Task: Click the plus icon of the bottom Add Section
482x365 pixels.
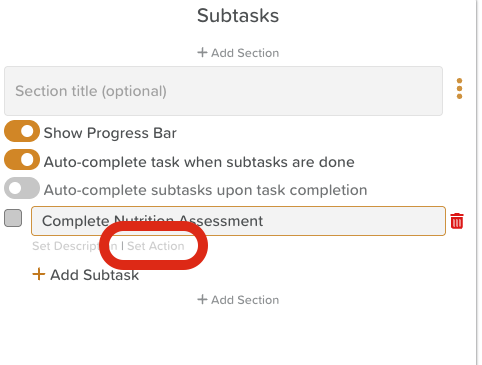Action: click(x=202, y=299)
